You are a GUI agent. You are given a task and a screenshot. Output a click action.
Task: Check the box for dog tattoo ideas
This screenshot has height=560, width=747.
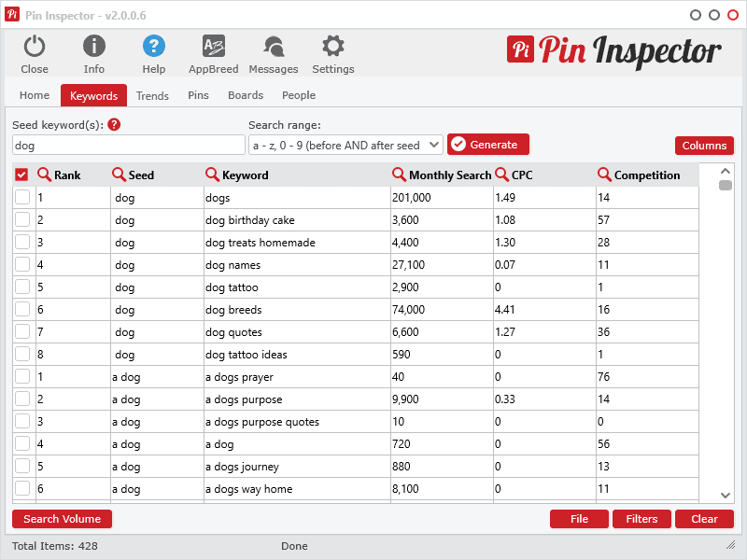click(22, 354)
